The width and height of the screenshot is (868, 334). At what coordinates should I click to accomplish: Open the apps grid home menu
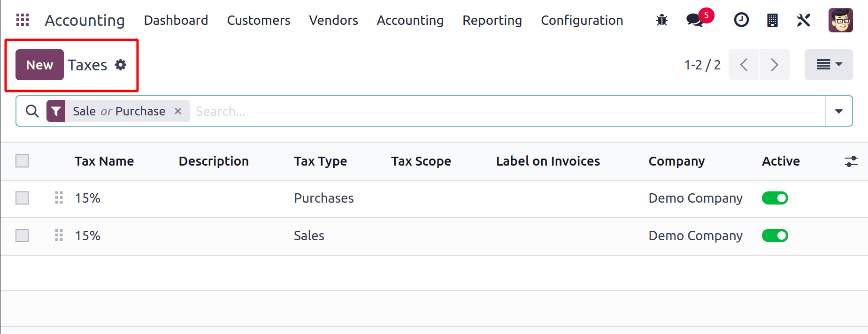click(x=23, y=20)
